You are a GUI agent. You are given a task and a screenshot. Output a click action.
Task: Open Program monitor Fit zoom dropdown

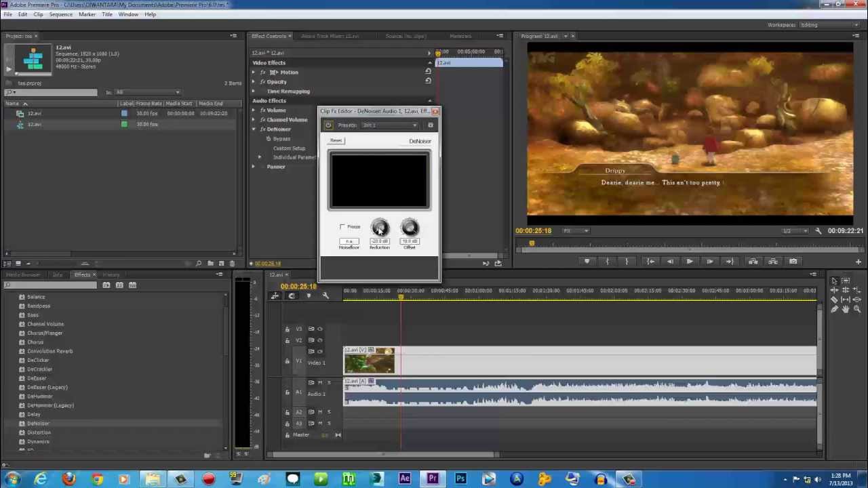(576, 230)
